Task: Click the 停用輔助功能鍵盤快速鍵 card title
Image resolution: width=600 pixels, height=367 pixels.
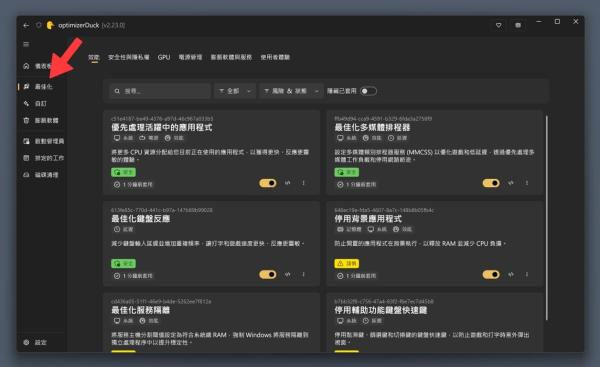Action: click(x=381, y=310)
